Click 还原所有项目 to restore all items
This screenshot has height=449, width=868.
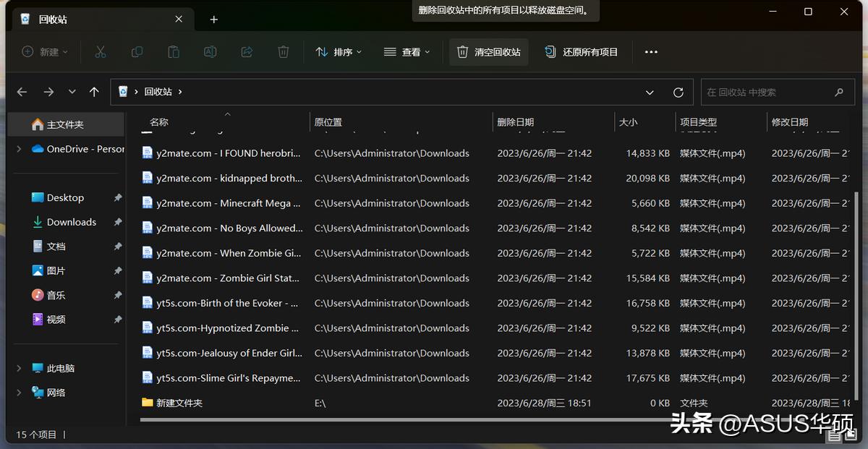582,52
